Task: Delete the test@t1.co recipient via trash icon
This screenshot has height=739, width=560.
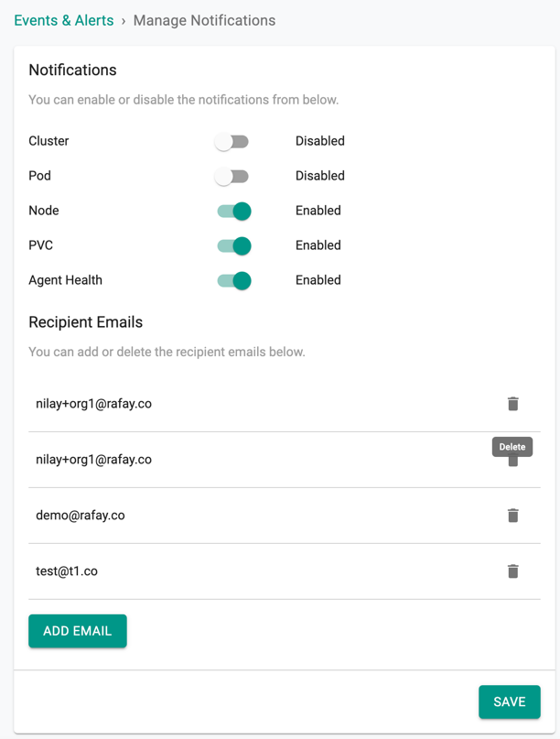Action: coord(513,571)
